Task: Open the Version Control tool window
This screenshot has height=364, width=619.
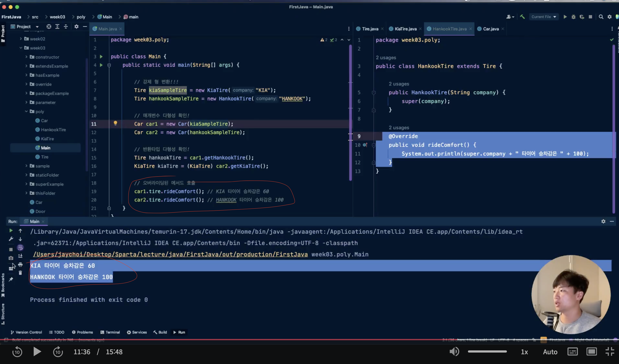Action: 26,332
